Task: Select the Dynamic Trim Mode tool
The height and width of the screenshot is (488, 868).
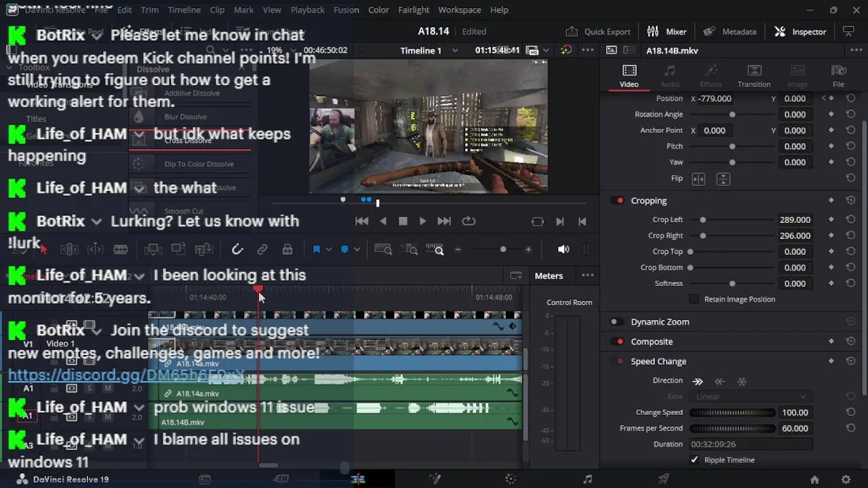Action: click(95, 249)
